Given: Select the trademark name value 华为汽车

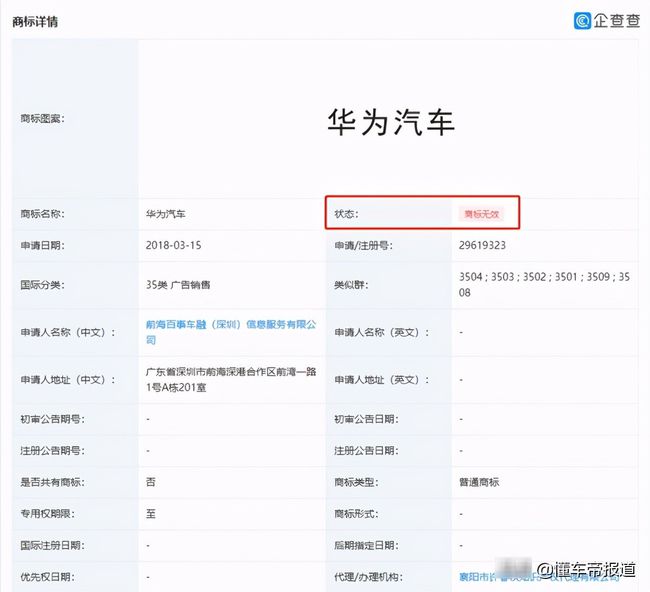Looking at the screenshot, I should coord(165,214).
